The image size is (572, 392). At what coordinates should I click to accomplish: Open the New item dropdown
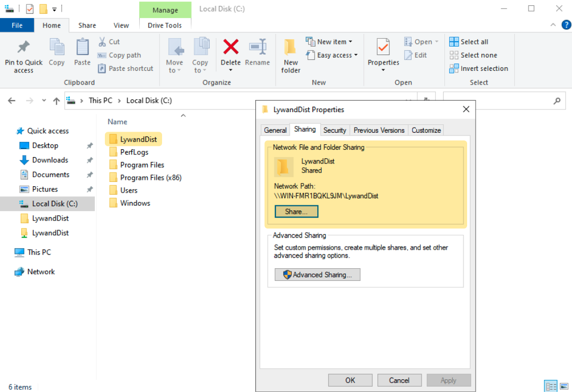tap(329, 42)
